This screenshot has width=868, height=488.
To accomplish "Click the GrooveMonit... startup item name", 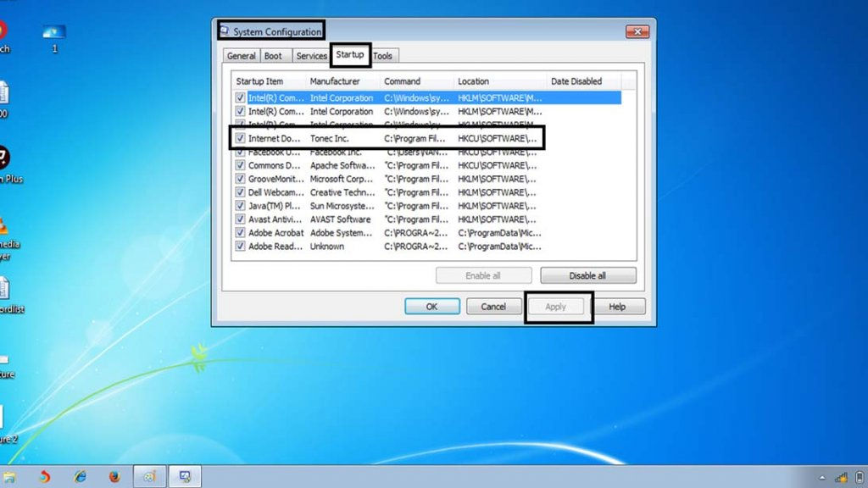I will (275, 179).
